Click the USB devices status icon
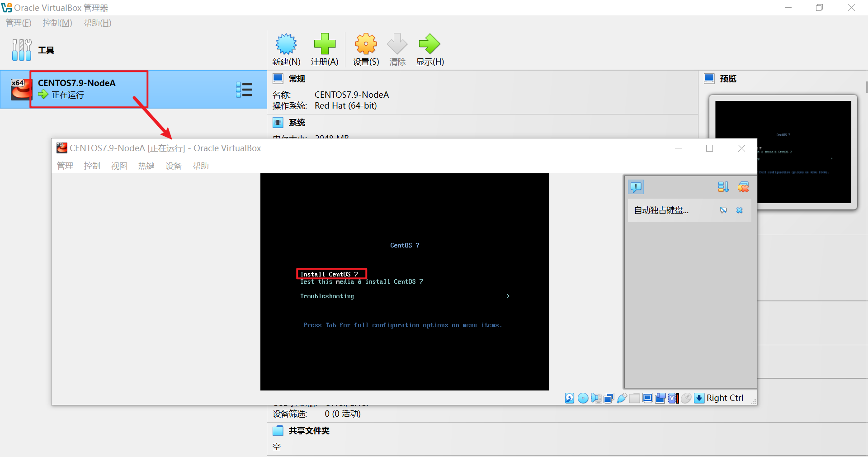The width and height of the screenshot is (868, 457). tap(622, 398)
